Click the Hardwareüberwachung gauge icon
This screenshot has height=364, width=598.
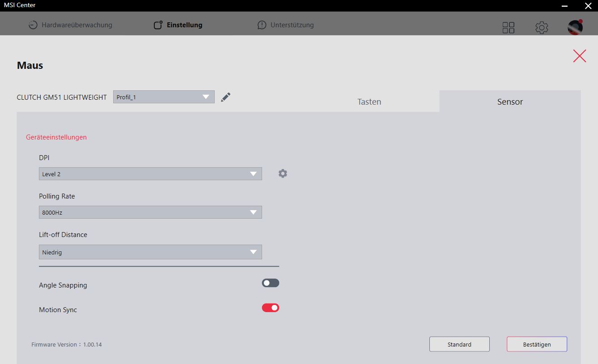33,25
